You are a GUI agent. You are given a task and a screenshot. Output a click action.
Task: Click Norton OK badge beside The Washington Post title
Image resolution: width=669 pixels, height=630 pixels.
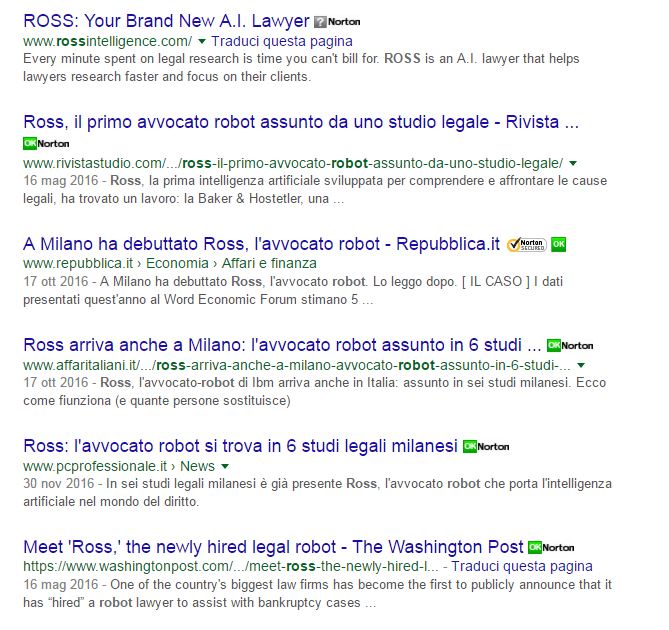pyautogui.click(x=551, y=547)
